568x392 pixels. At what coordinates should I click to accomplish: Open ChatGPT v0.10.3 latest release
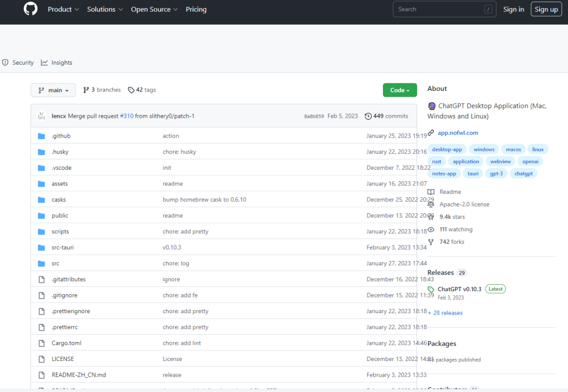[459, 289]
